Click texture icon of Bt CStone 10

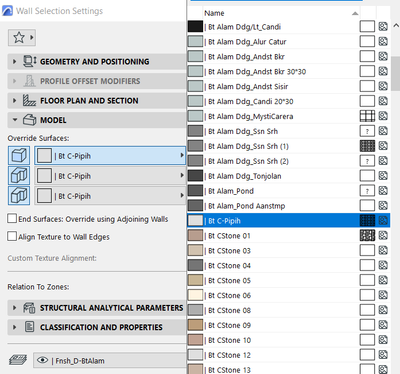[383, 340]
